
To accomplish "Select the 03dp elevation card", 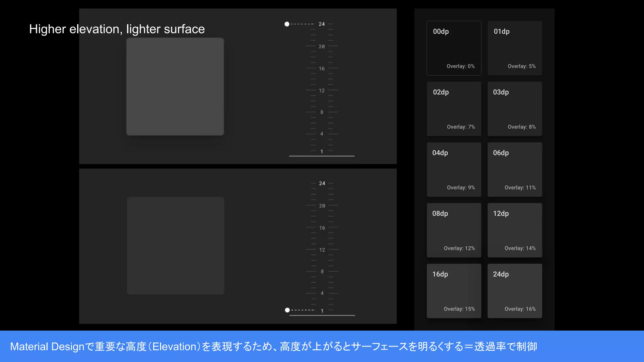I will [515, 109].
